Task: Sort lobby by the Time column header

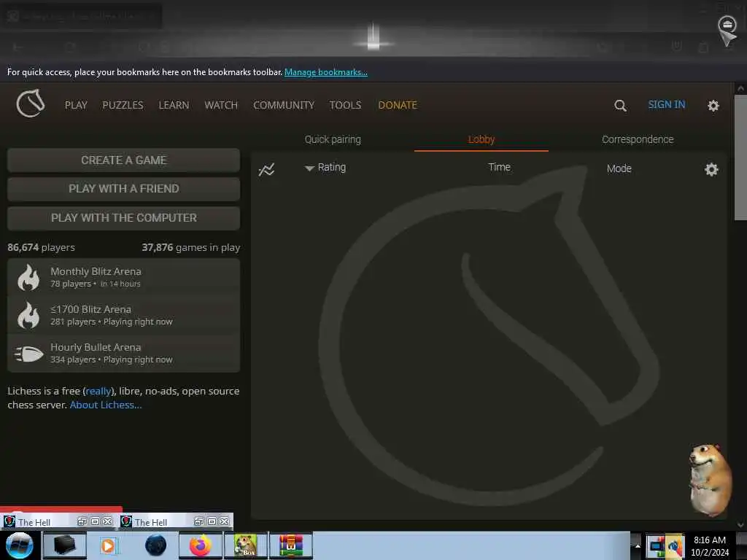Action: click(x=499, y=167)
